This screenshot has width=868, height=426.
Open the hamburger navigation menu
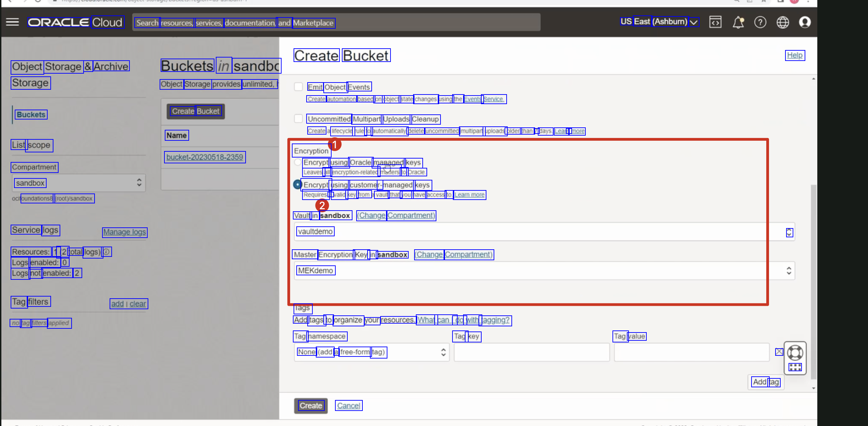(x=12, y=22)
